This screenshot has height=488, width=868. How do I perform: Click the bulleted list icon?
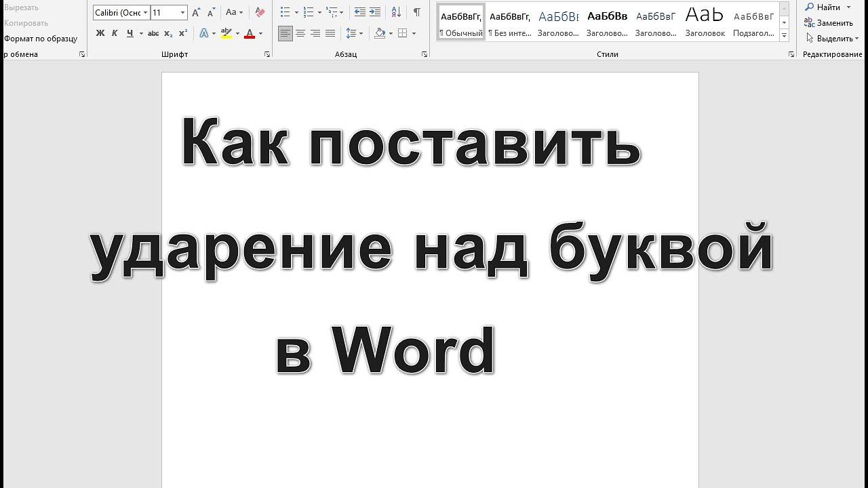tap(285, 12)
